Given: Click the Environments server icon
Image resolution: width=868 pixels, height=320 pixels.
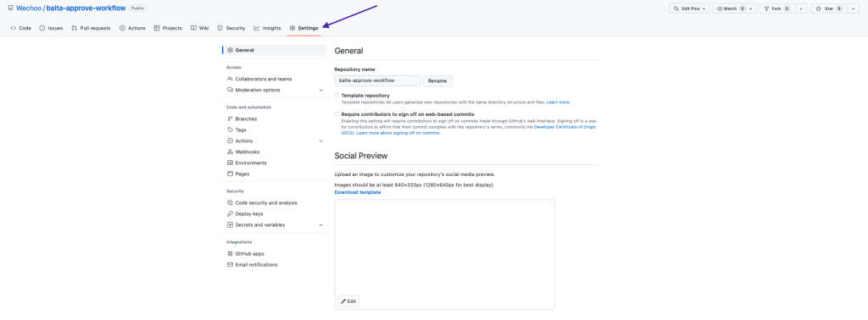Looking at the screenshot, I should tap(231, 163).
